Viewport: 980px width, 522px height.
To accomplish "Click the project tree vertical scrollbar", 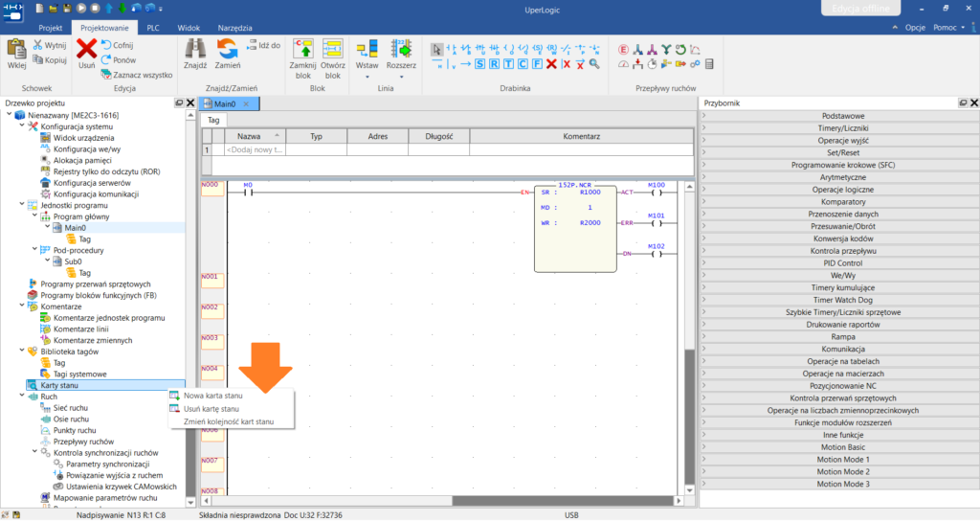I will 190,309.
